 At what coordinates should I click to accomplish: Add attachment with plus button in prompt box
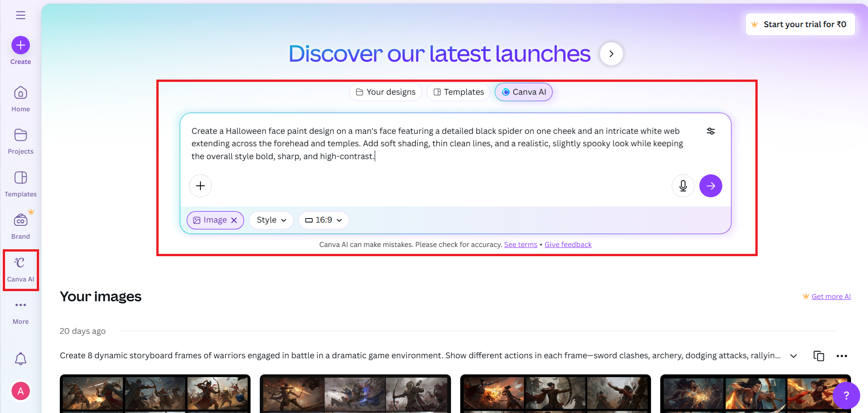tap(200, 186)
